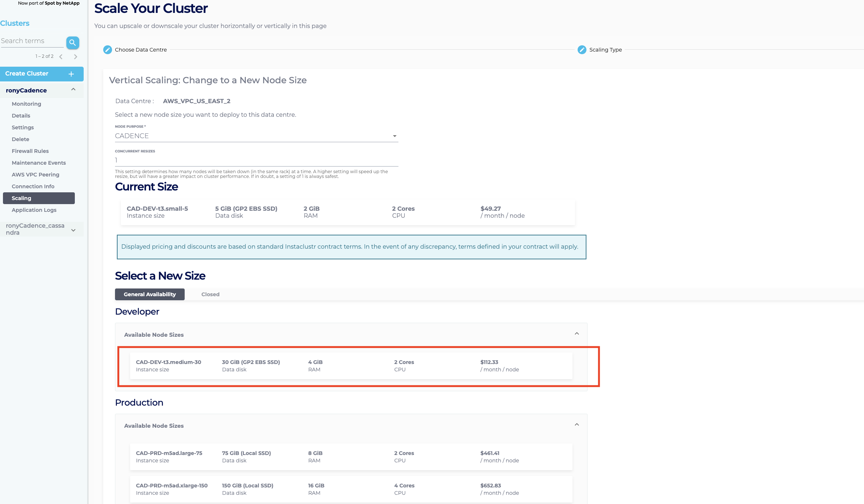
Task: Collapse the ronyCadence cluster menu
Action: (x=73, y=90)
